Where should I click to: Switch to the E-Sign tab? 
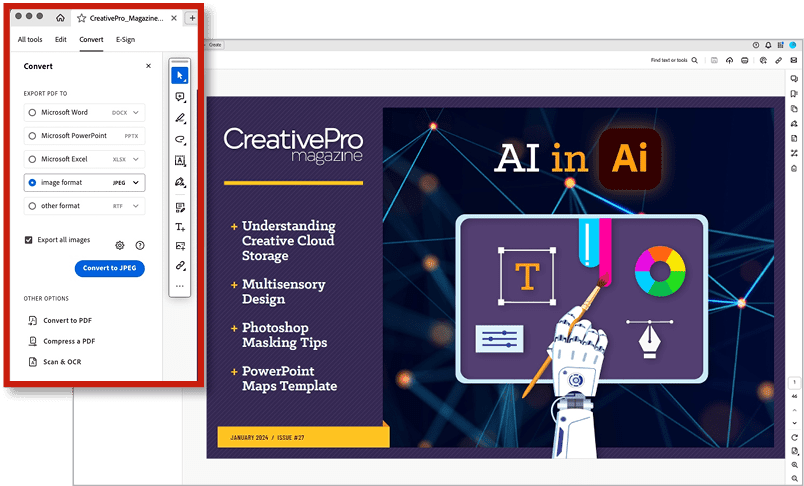[125, 39]
